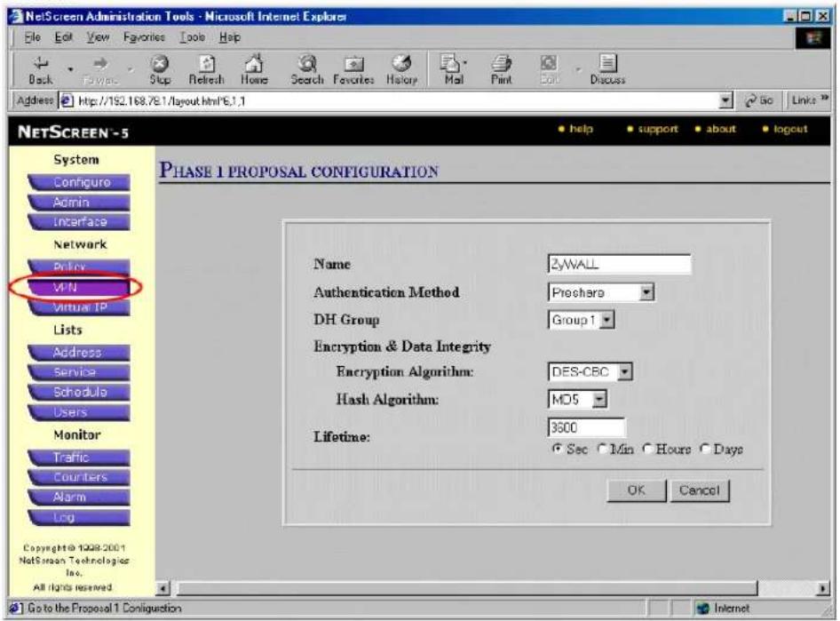Image resolution: width=840 pixels, height=621 pixels.
Task: Open Authentication Method dropdown
Action: pos(646,292)
